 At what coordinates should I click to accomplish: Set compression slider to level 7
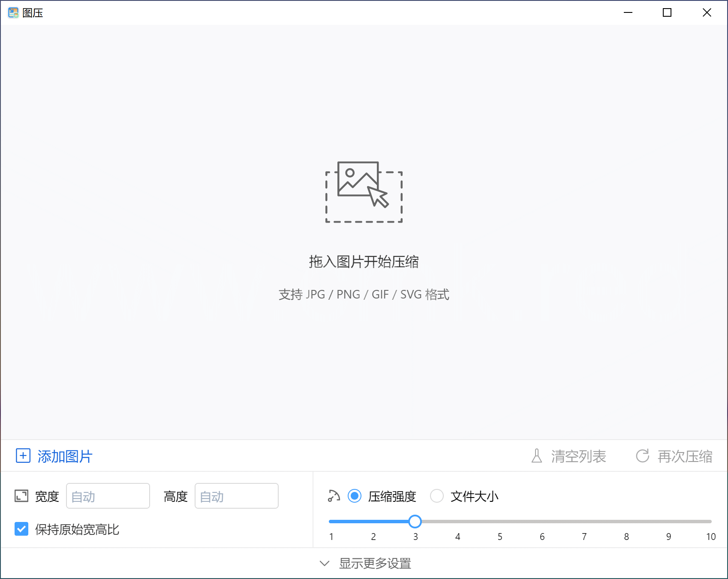point(584,522)
